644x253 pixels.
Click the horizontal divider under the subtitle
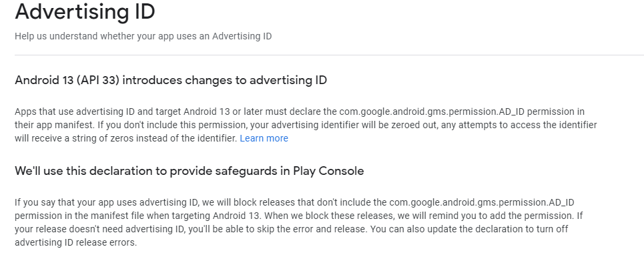[330, 55]
